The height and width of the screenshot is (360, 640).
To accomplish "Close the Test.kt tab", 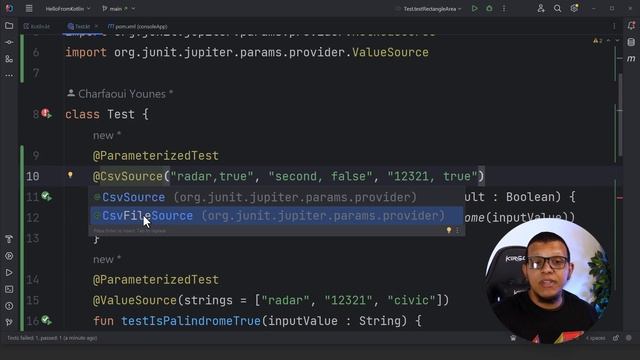I will point(96,27).
